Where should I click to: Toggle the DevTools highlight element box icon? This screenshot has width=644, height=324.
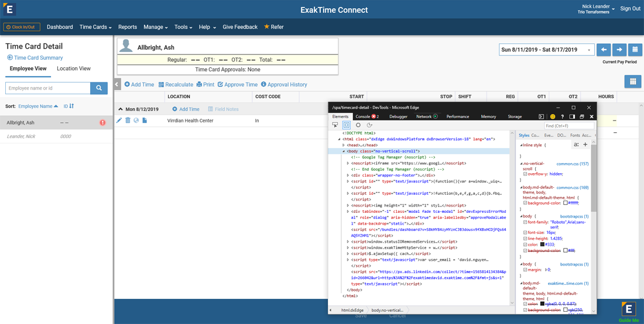pyautogui.click(x=346, y=125)
